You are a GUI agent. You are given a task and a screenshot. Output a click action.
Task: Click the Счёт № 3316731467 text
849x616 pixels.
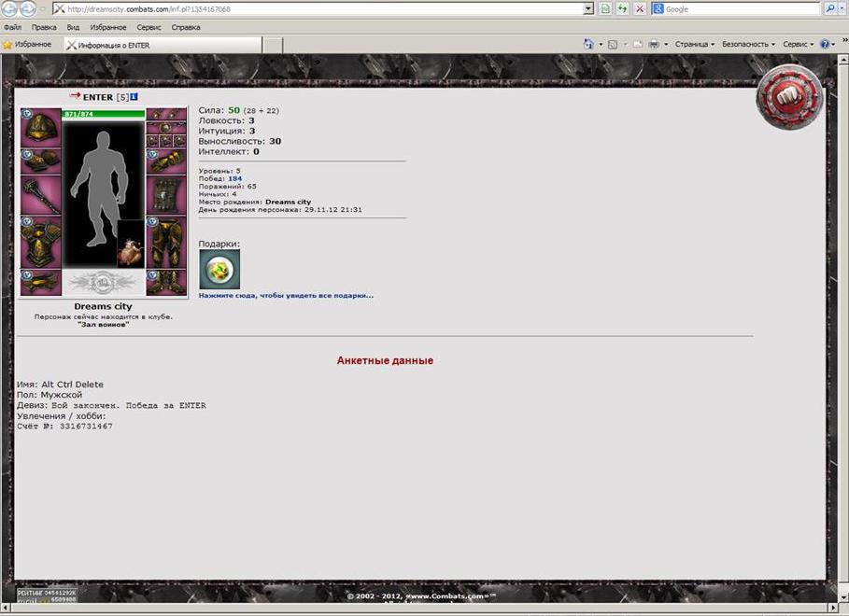(64, 426)
